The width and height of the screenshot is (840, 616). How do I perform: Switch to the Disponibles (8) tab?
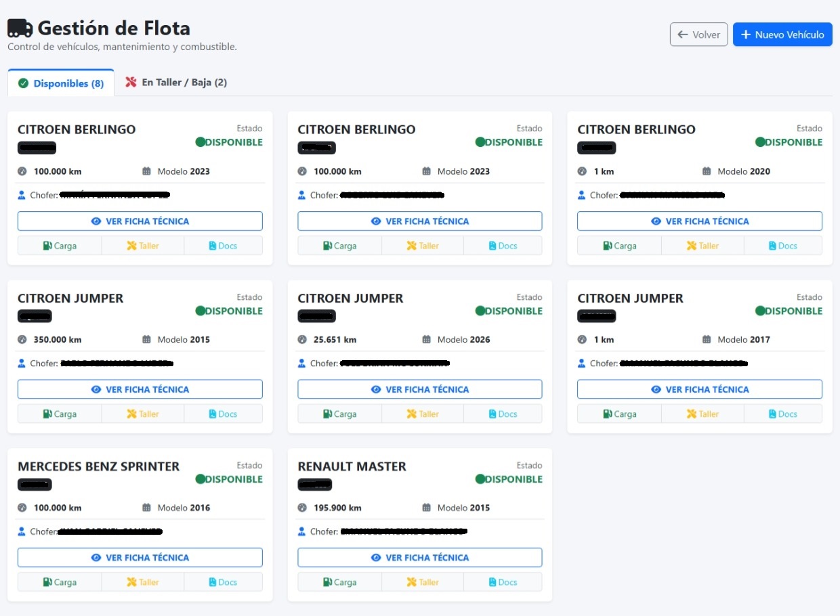pos(61,83)
